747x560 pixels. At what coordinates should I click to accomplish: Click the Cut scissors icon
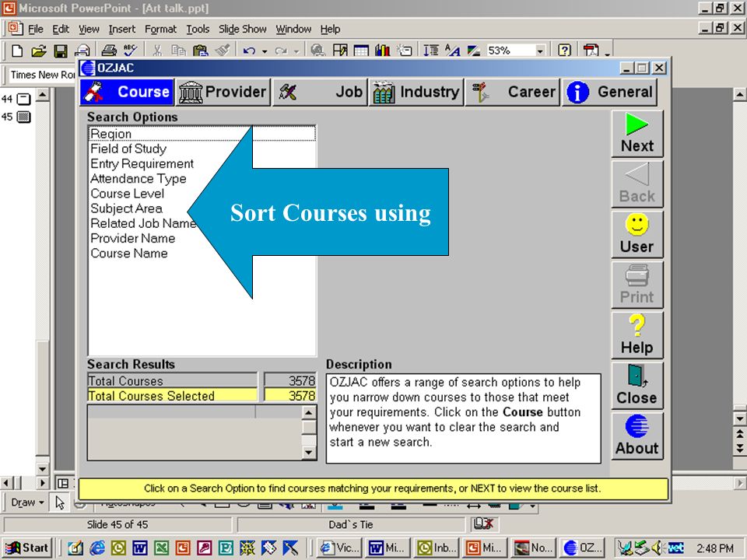(157, 51)
